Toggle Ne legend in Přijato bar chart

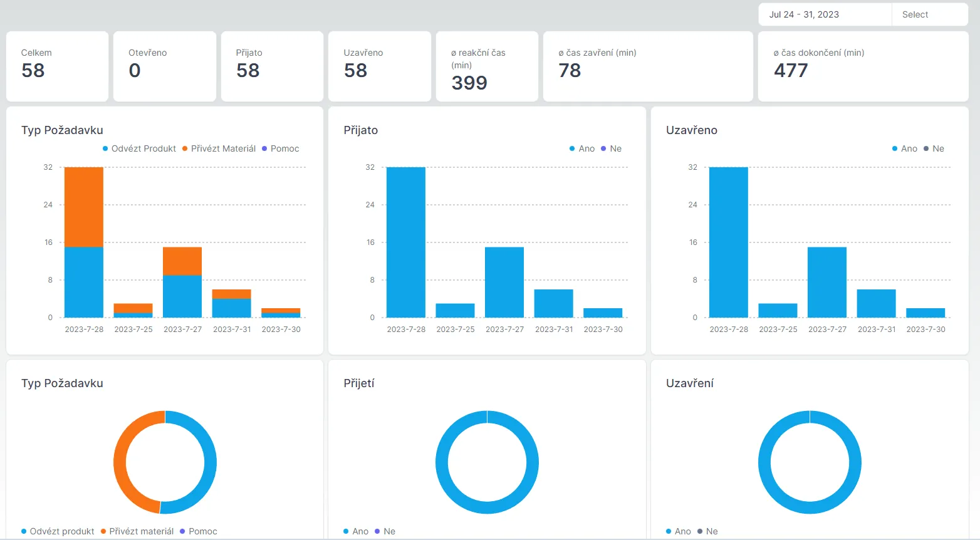611,148
